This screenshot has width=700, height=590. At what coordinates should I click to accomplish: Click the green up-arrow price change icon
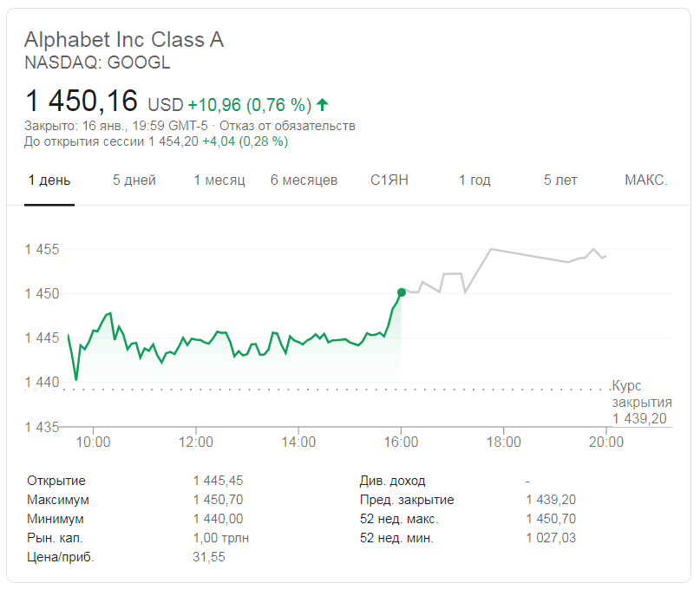(323, 105)
